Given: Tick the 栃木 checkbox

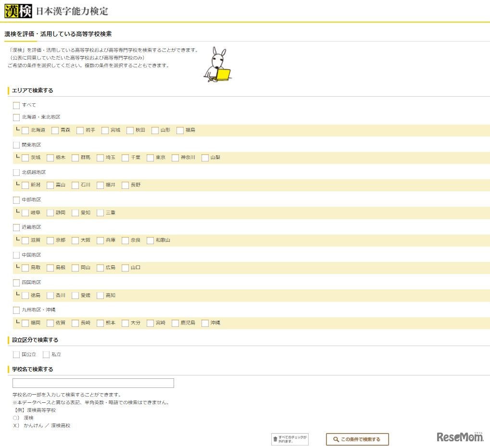Looking at the screenshot, I should (50, 158).
